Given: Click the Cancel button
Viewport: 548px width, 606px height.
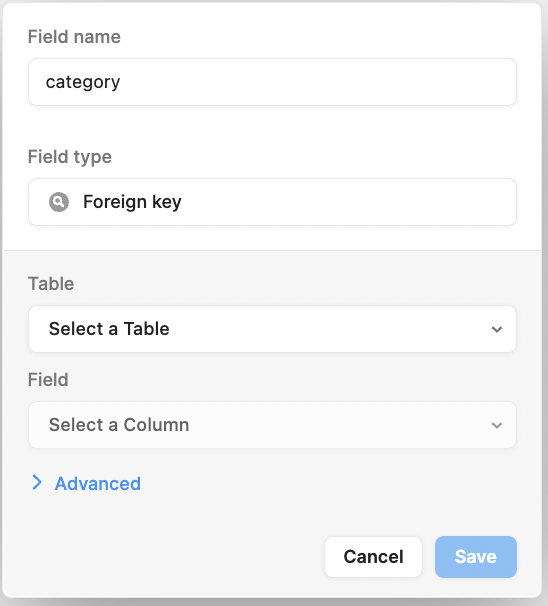Looking at the screenshot, I should pos(373,557).
